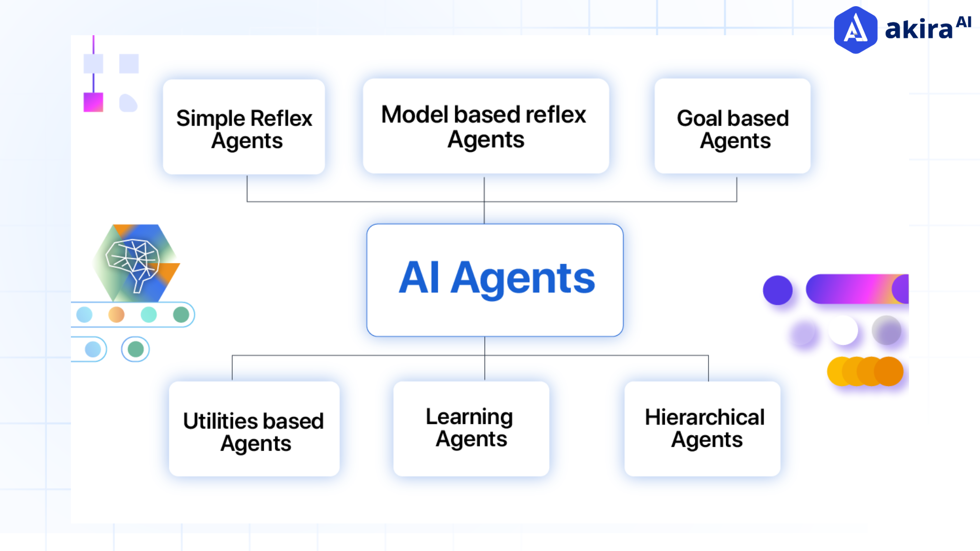Toggle the small teal outlined circle
The height and width of the screenshot is (551, 980).
point(135,348)
